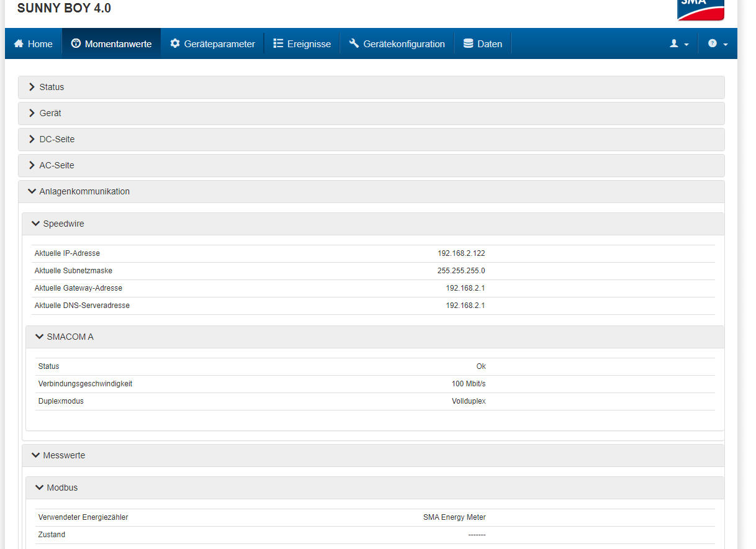Click the status value Ok
Screen dimensions: 756x549
pos(481,366)
